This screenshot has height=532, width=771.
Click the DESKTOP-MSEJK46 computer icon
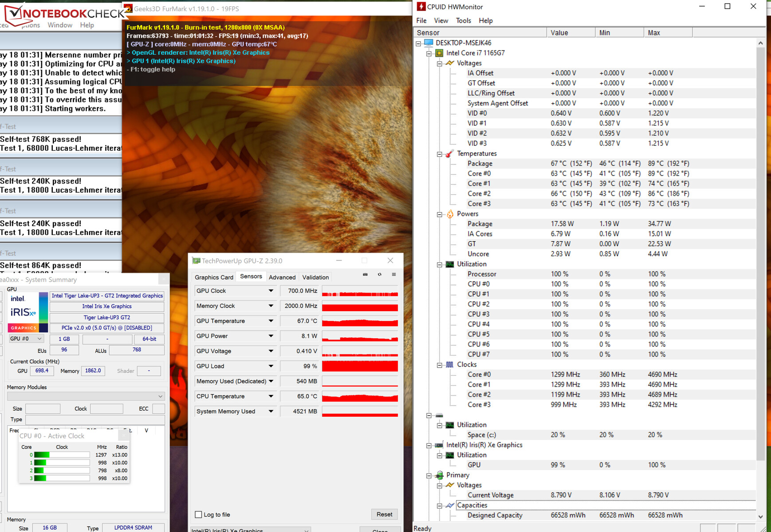[429, 43]
